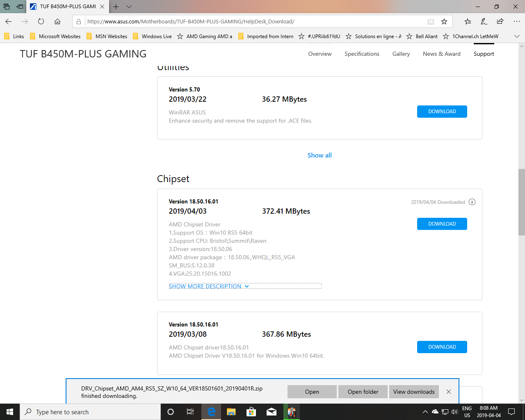Open Microsoft Websites favorites folder
The image size is (525, 420).
click(x=55, y=36)
